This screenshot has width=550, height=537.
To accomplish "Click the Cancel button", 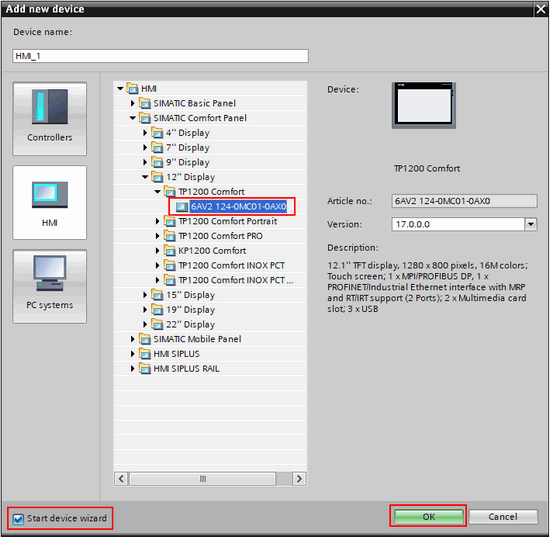I will pyautogui.click(x=503, y=517).
